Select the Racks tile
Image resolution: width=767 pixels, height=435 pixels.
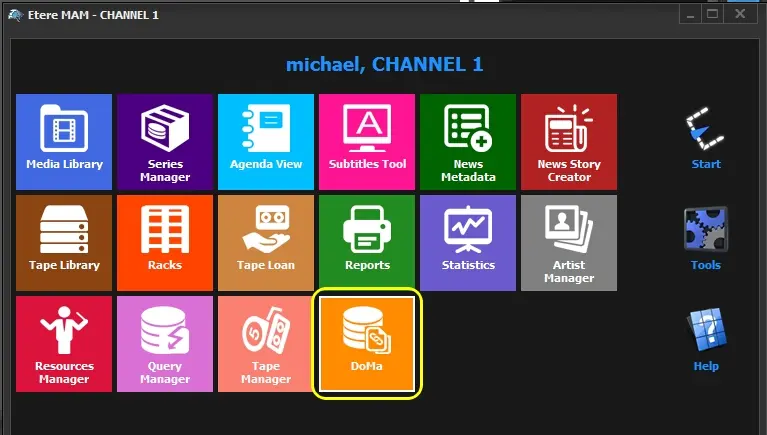(165, 242)
